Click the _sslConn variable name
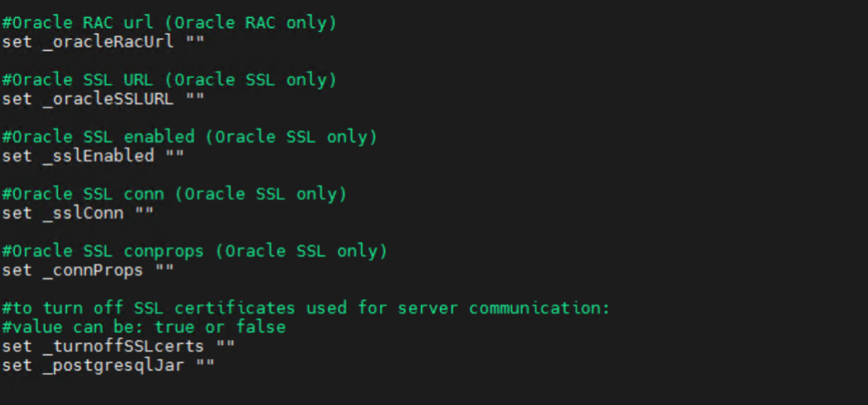 83,213
